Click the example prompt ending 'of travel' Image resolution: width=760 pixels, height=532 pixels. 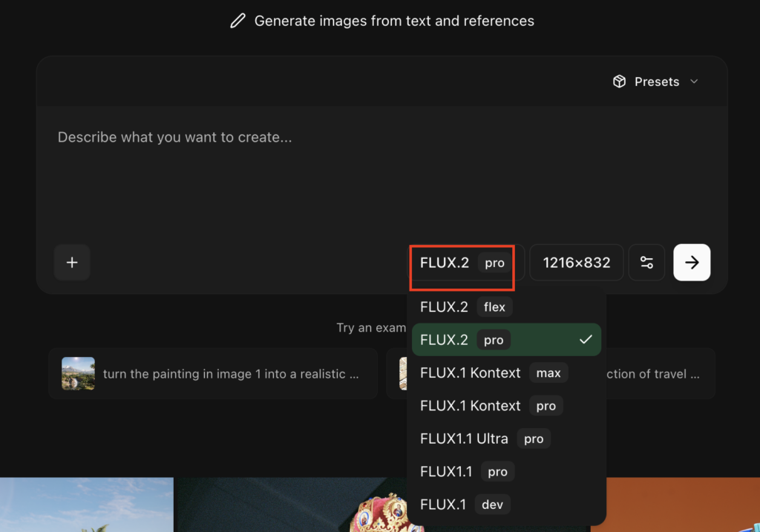click(x=653, y=374)
